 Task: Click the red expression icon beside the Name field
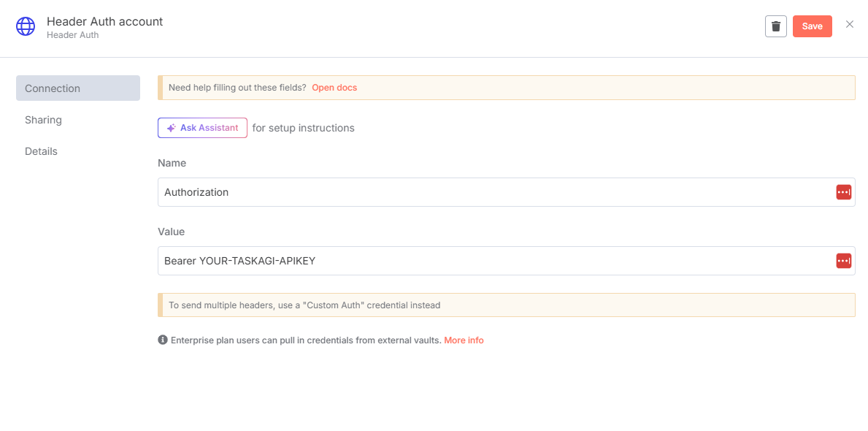pyautogui.click(x=844, y=191)
